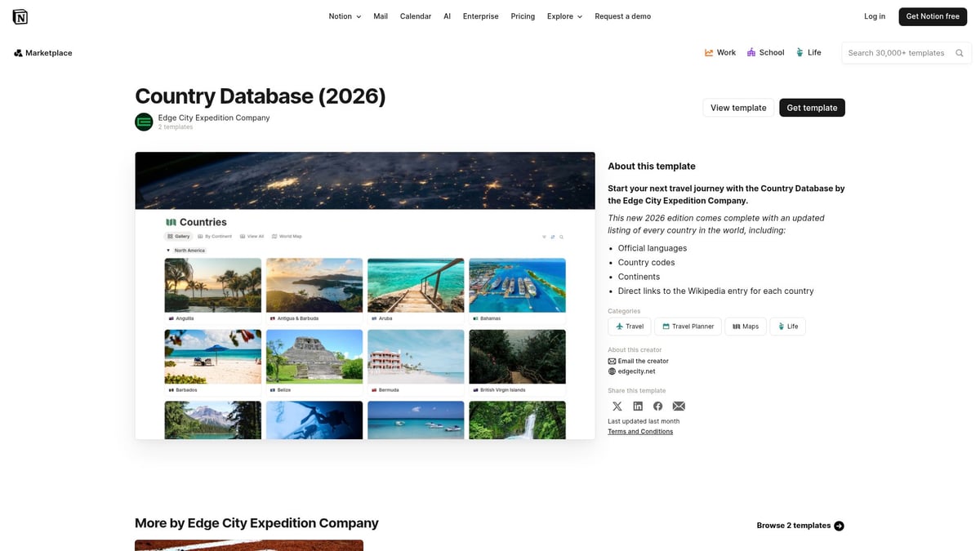
Task: Open the Pricing menu item
Action: [523, 16]
